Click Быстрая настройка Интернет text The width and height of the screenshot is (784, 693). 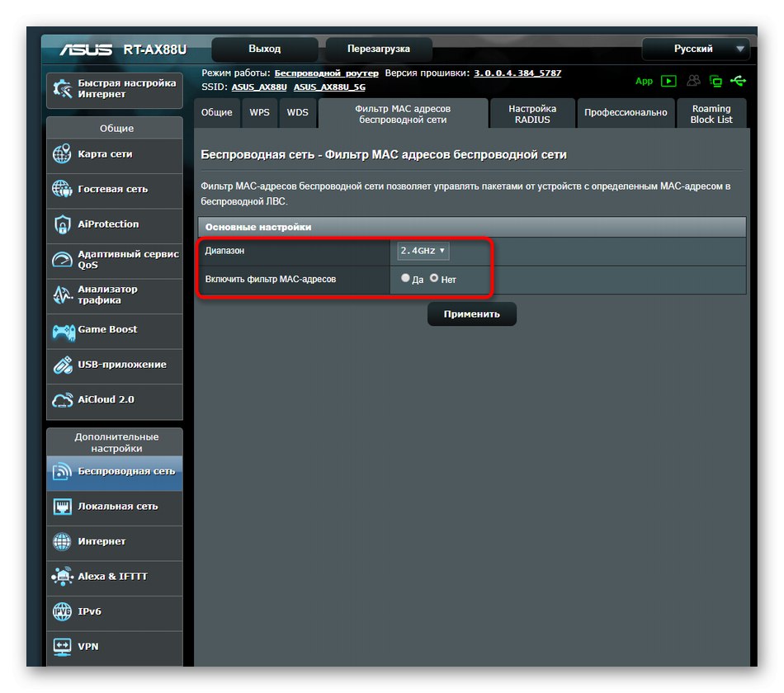[x=126, y=88]
